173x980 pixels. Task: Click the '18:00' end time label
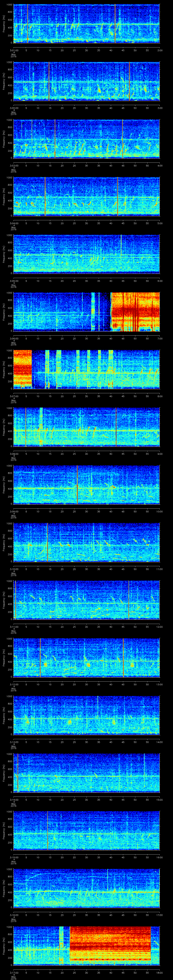(159, 972)
